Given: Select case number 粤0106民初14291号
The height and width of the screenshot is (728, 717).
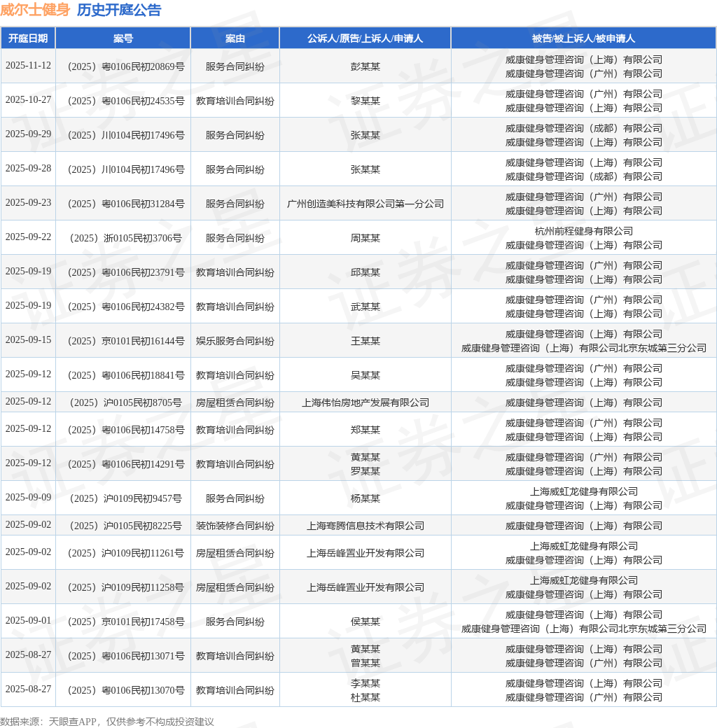Looking at the screenshot, I should click(126, 464).
